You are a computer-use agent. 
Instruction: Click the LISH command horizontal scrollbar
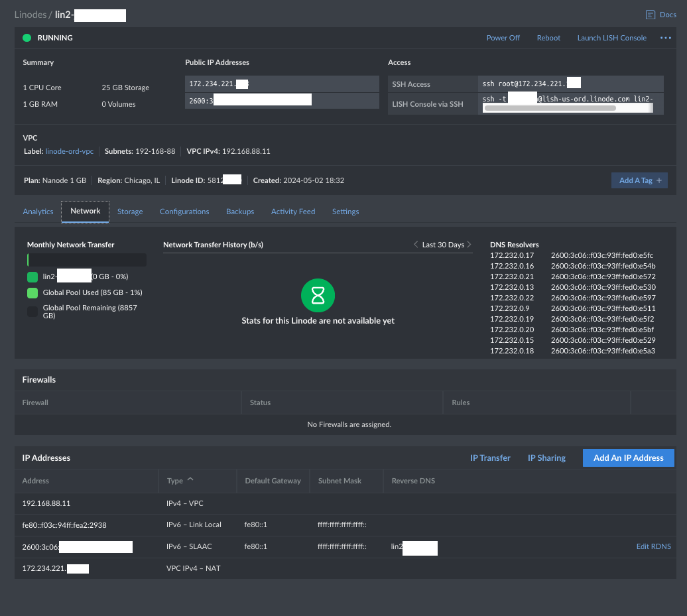click(x=550, y=108)
